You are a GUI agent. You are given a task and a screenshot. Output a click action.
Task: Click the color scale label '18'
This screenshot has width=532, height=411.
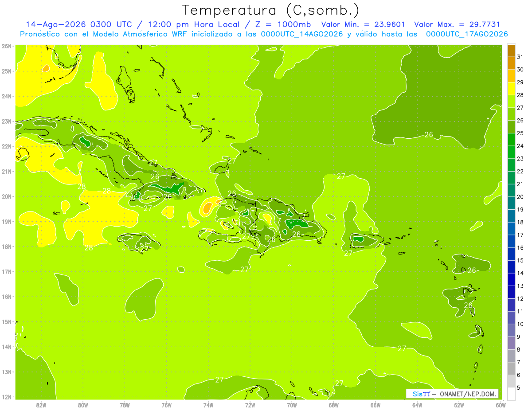(x=520, y=222)
